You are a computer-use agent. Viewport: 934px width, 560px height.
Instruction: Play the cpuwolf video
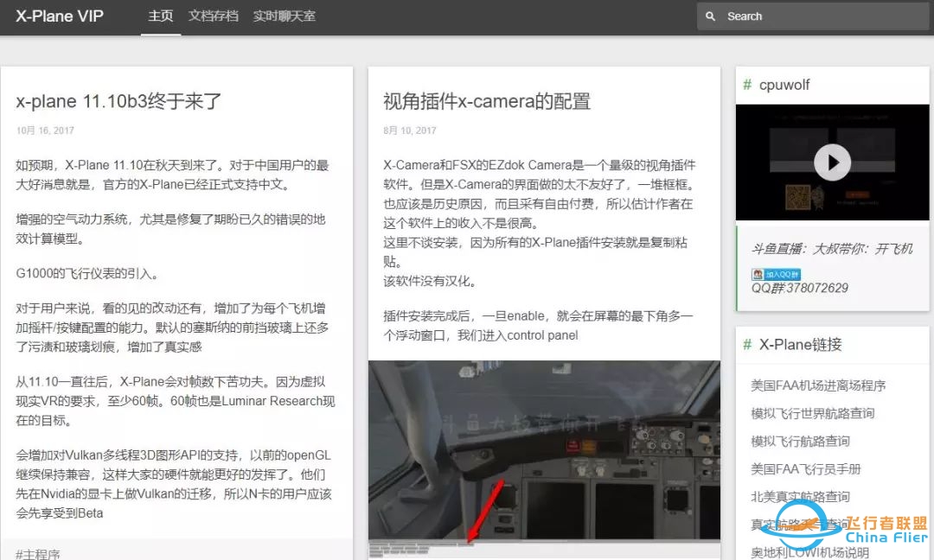click(832, 162)
